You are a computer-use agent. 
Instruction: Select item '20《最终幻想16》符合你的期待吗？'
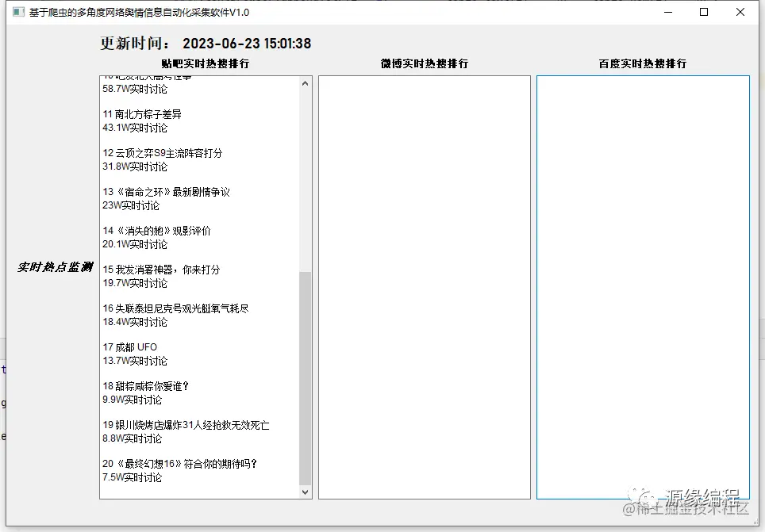180,464
